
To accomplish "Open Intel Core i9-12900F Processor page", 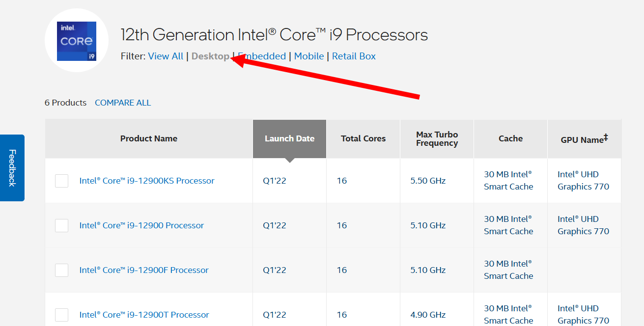I will pos(144,270).
